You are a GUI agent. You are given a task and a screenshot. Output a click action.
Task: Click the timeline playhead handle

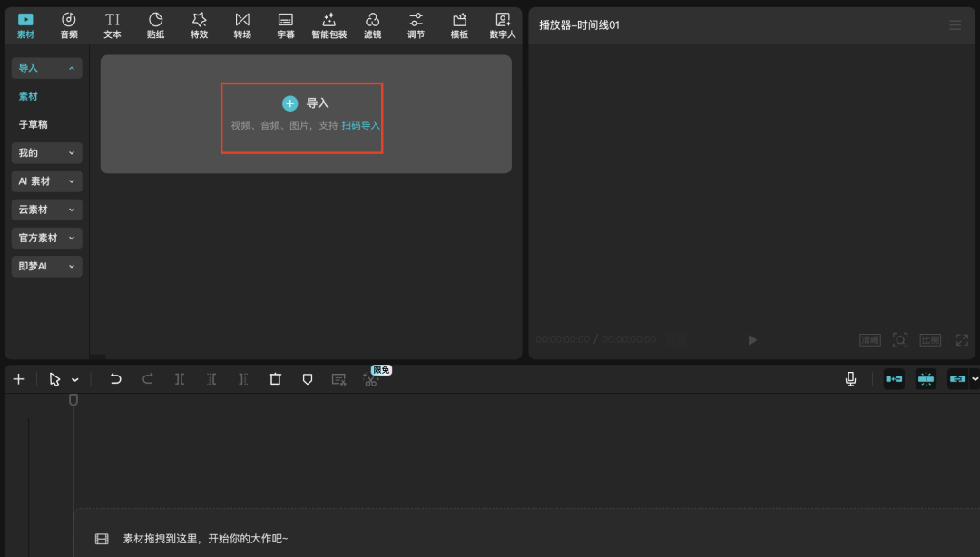[x=73, y=399]
